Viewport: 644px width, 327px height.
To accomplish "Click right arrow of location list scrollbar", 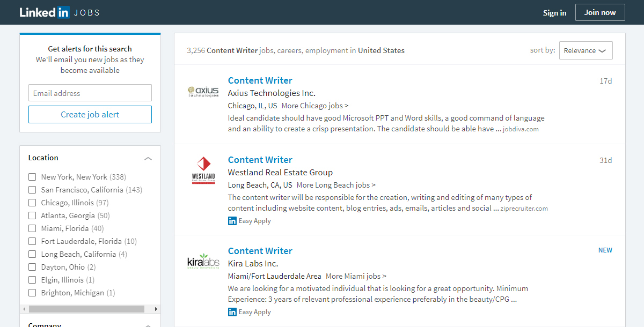I will click(156, 309).
